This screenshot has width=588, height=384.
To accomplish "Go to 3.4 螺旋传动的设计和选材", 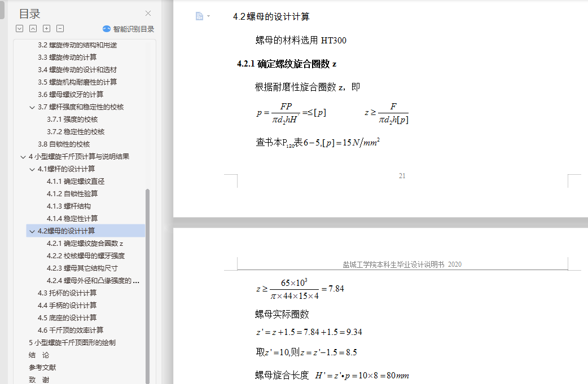I will point(77,70).
